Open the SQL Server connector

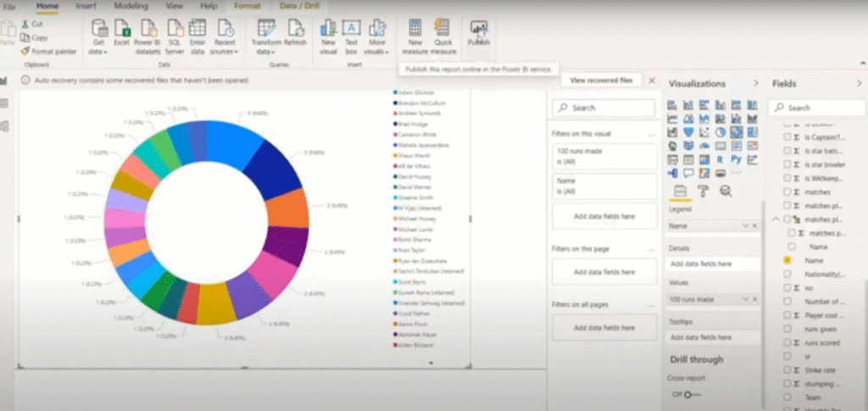coord(175,32)
